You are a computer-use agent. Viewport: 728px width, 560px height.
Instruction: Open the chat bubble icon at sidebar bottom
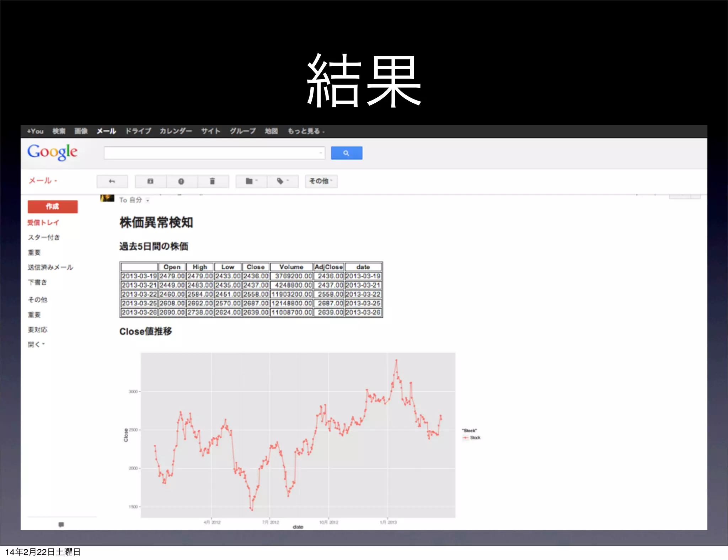pos(61,524)
